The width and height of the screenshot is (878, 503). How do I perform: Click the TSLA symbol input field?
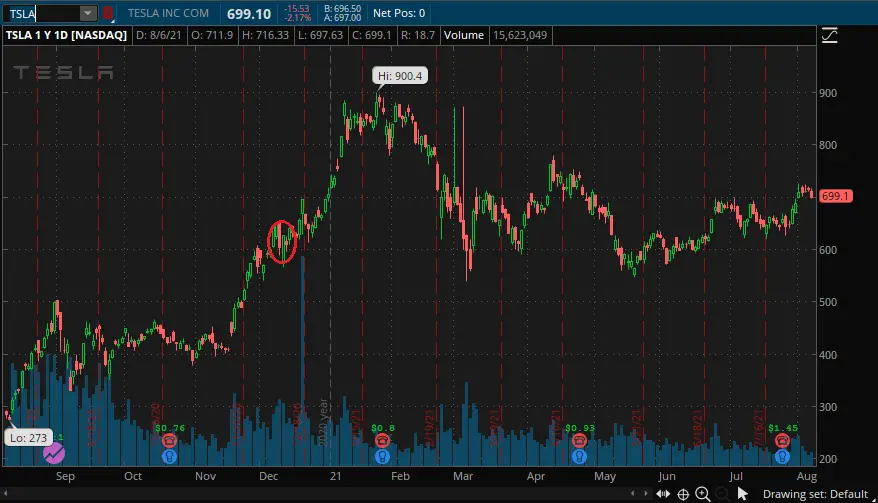(x=42, y=13)
